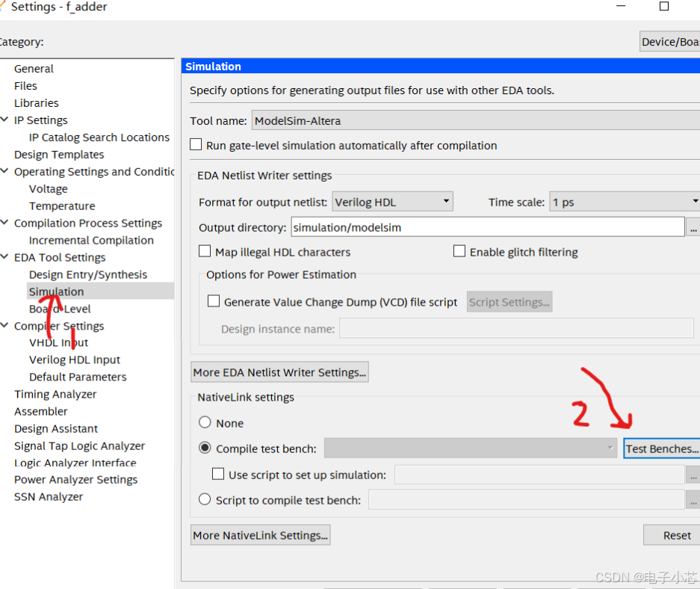Click browse button for simulation script field
Image resolution: width=700 pixels, height=589 pixels.
tap(694, 475)
